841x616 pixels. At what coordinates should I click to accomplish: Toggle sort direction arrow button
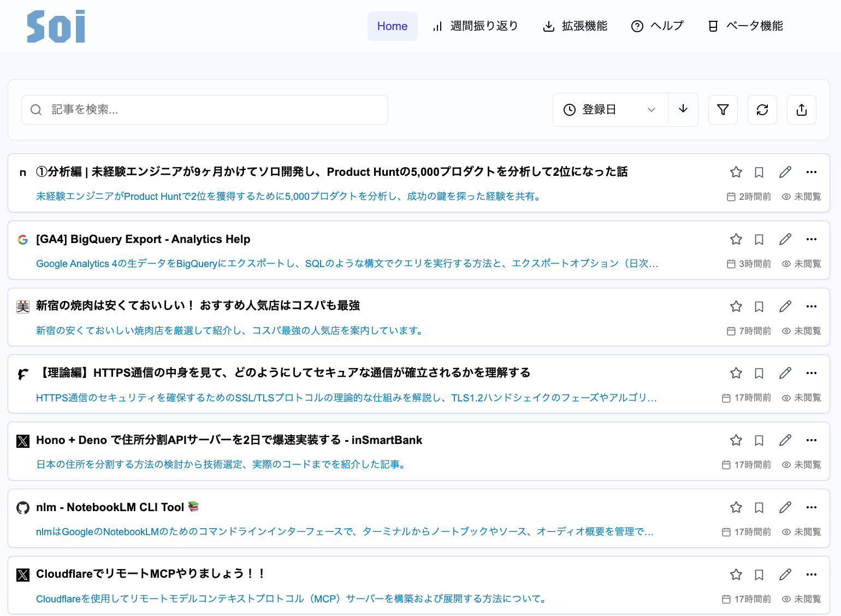click(683, 109)
